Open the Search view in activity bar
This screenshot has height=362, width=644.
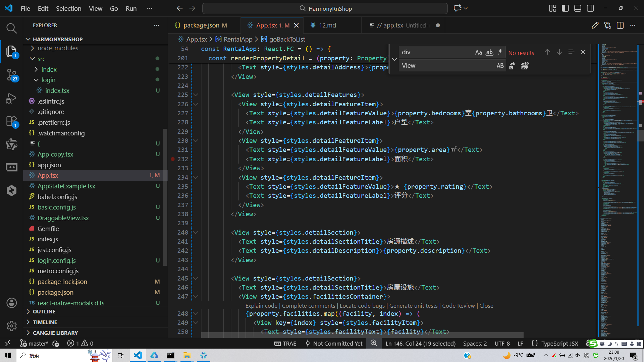pyautogui.click(x=11, y=28)
